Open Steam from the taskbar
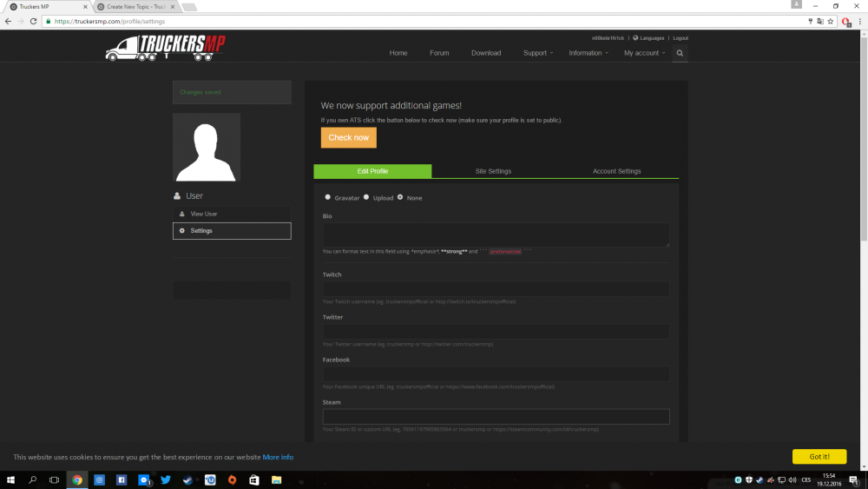Viewport: 868px width, 489px height. coord(187,479)
